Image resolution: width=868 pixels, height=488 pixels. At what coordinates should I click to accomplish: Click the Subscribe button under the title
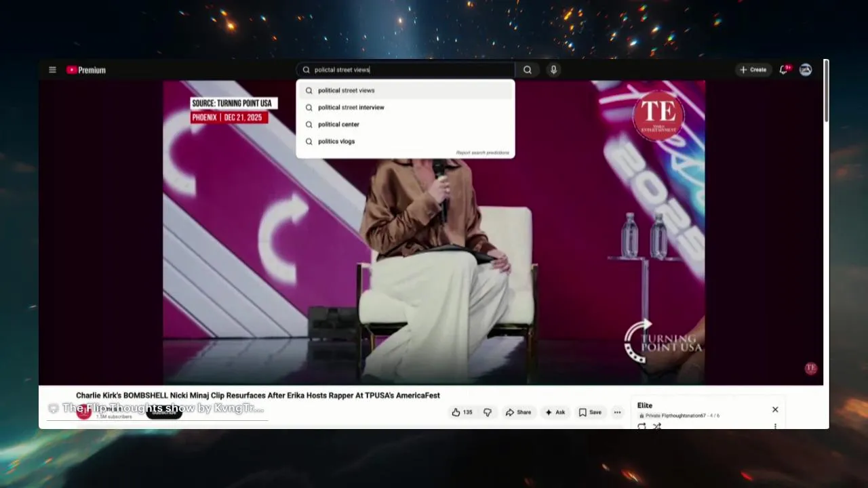point(164,413)
